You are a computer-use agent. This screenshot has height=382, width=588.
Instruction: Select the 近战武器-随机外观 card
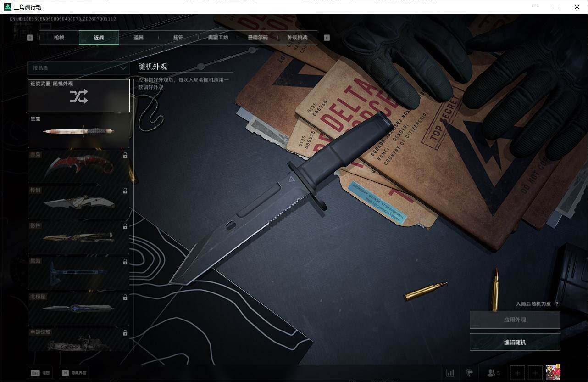pyautogui.click(x=78, y=95)
